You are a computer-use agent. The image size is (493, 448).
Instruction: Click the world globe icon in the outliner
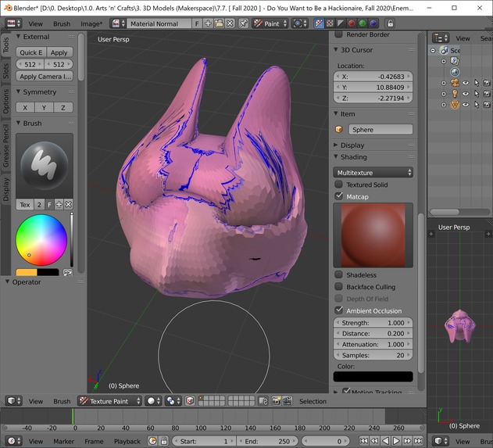(455, 72)
